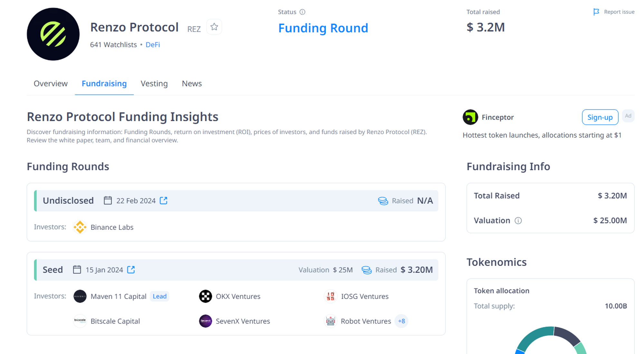This screenshot has width=644, height=354.
Task: Click the Renzo Protocol logo image
Action: click(x=53, y=34)
